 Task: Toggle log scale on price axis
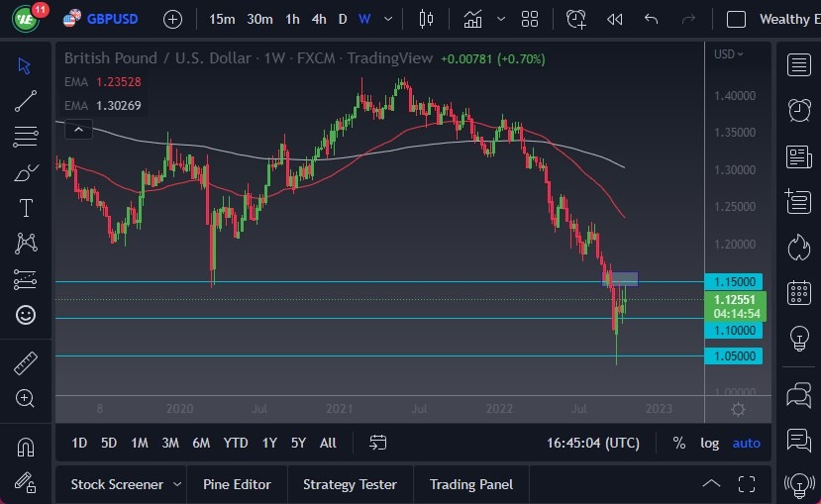coord(709,443)
